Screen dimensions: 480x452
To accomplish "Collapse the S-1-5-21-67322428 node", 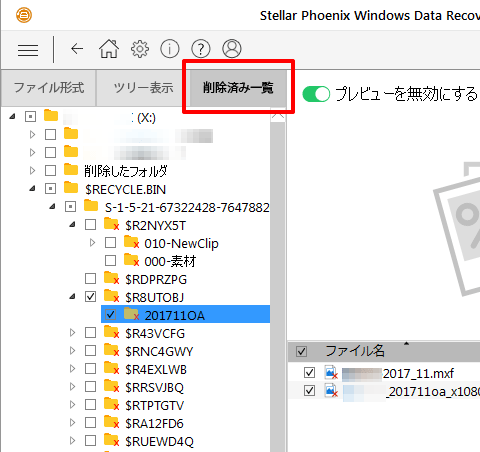I will tap(52, 207).
